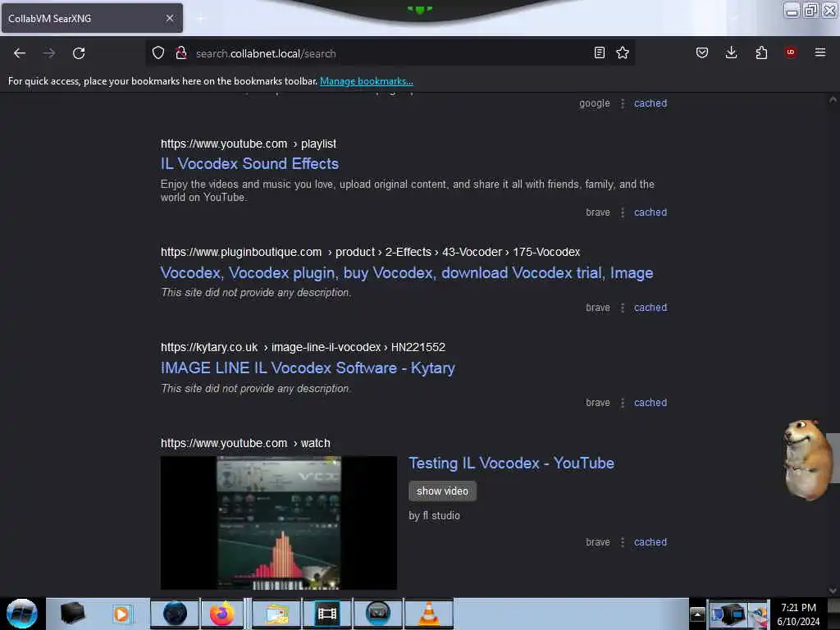Open the media player taskbar icon
The image size is (840, 630).
point(121,614)
